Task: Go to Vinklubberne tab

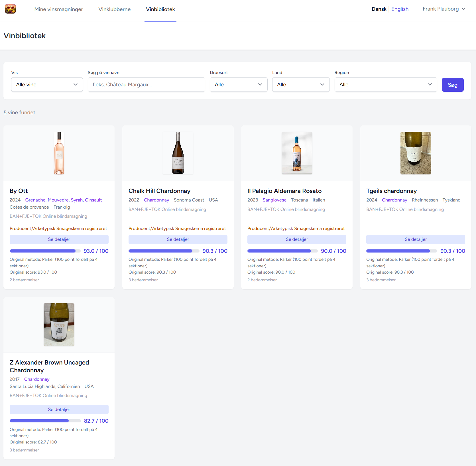Action: coord(115,9)
